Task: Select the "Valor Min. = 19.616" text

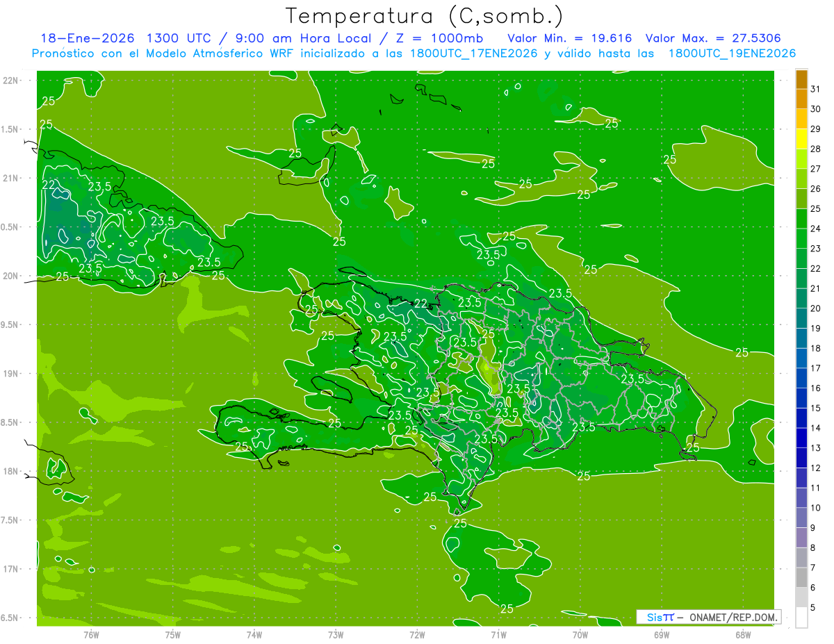Action: [570, 38]
